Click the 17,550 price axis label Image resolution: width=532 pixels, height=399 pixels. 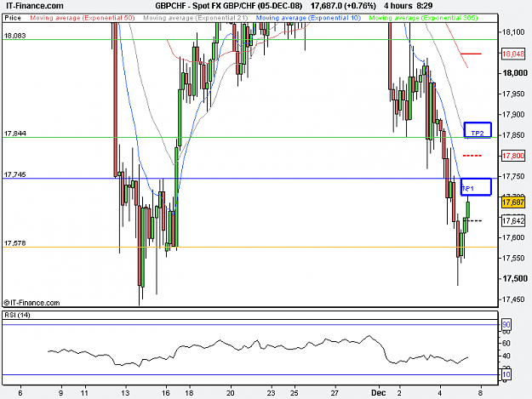click(513, 258)
